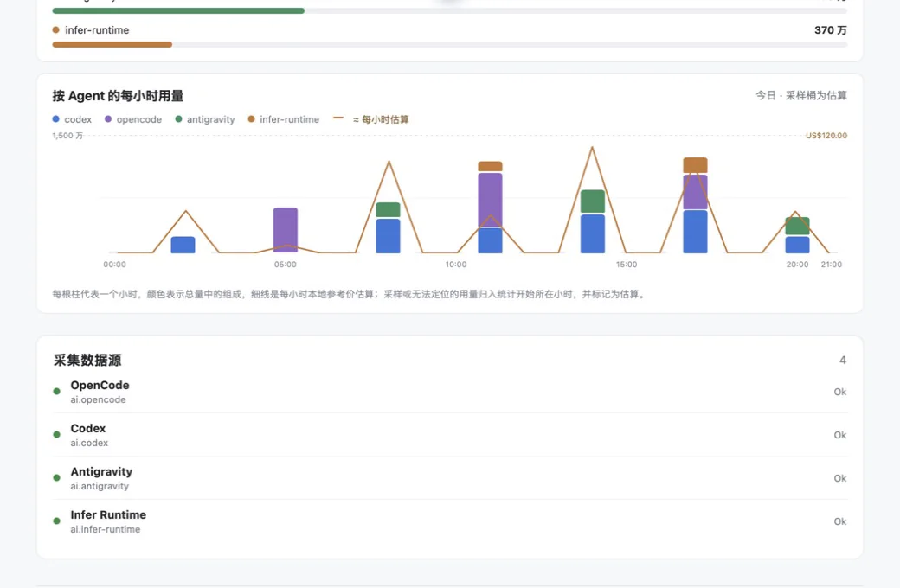
Task: Select the purple opencode bar near 05:00
Action: pyautogui.click(x=286, y=229)
